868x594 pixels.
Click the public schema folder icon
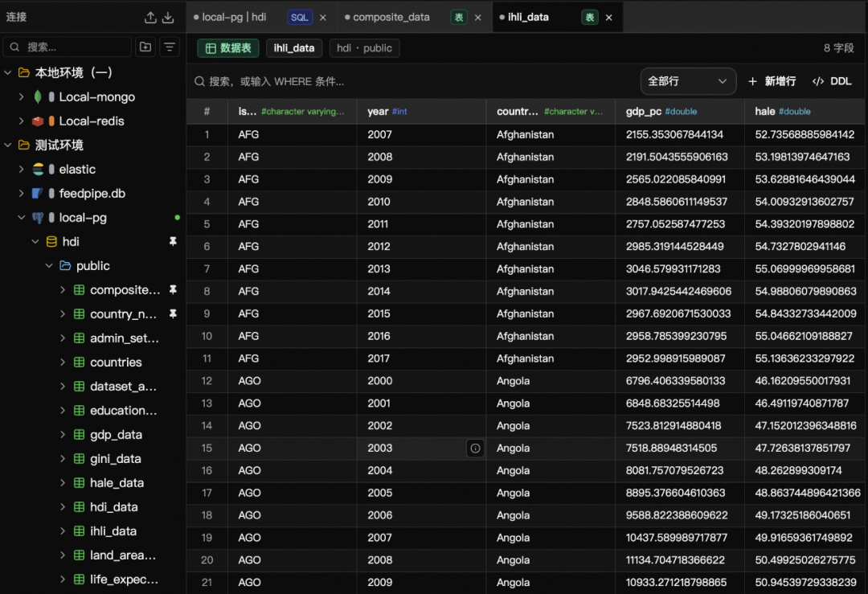point(65,266)
